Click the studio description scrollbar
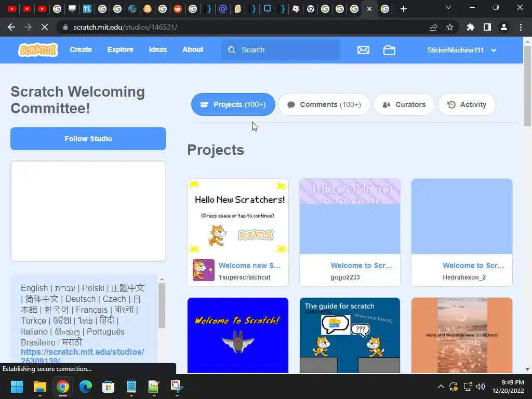 pyautogui.click(x=162, y=305)
